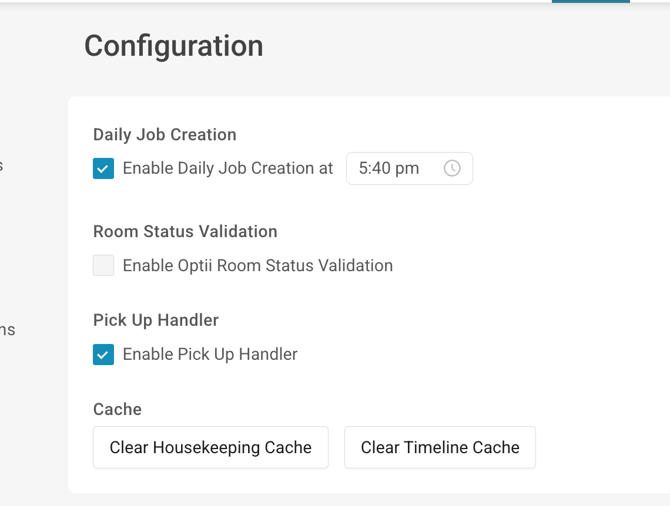Click the white checkmark in Pick Up checkbox
670x506 pixels.
103,355
